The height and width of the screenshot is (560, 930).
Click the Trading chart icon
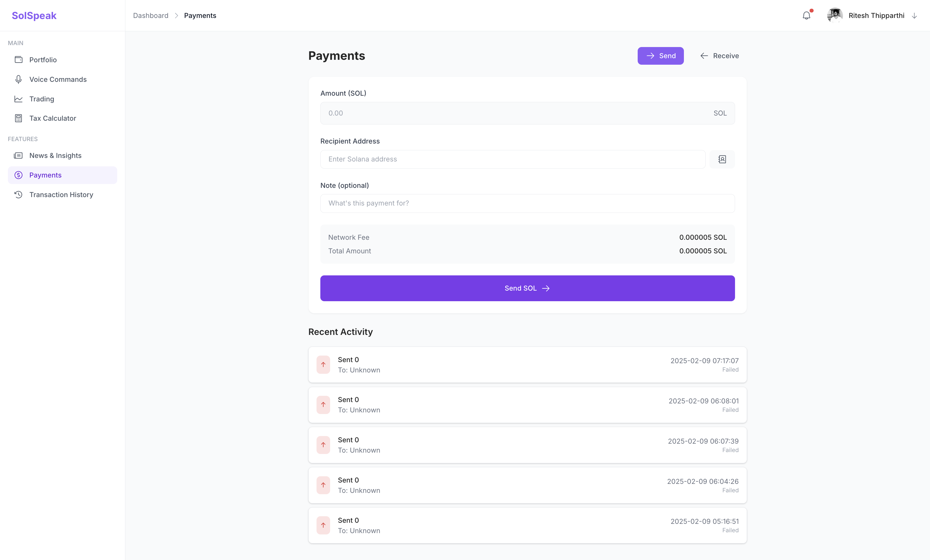[18, 99]
